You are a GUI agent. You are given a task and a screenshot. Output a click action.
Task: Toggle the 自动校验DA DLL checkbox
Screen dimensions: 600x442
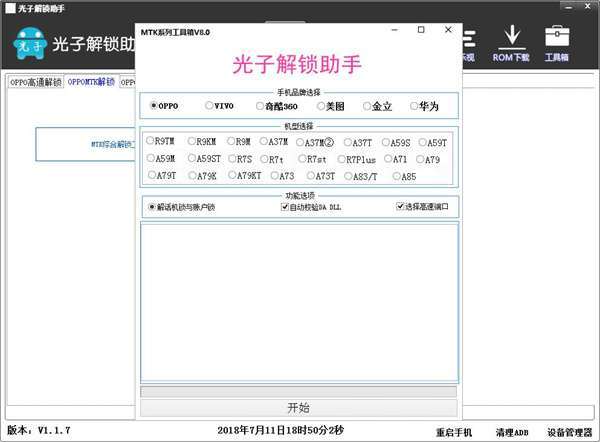tap(286, 207)
